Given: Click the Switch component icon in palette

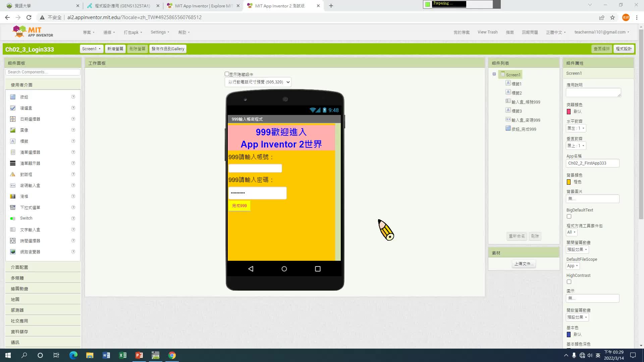Looking at the screenshot, I should [x=13, y=219].
